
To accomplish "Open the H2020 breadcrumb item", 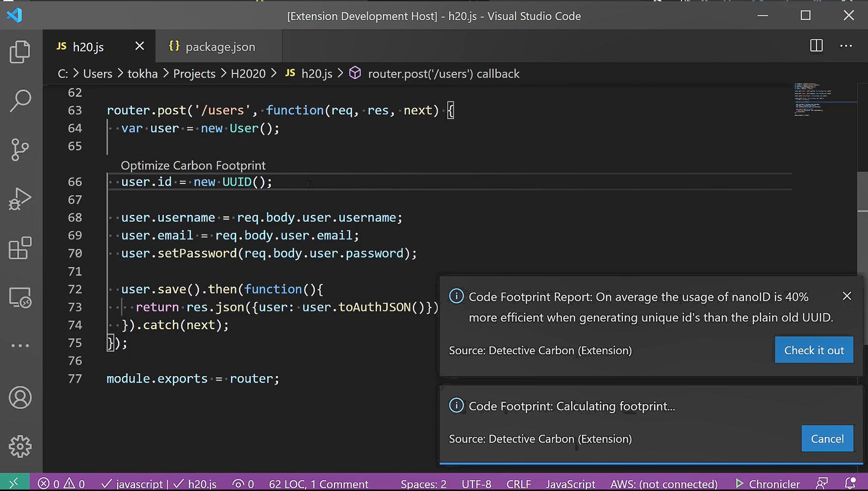I will point(248,73).
